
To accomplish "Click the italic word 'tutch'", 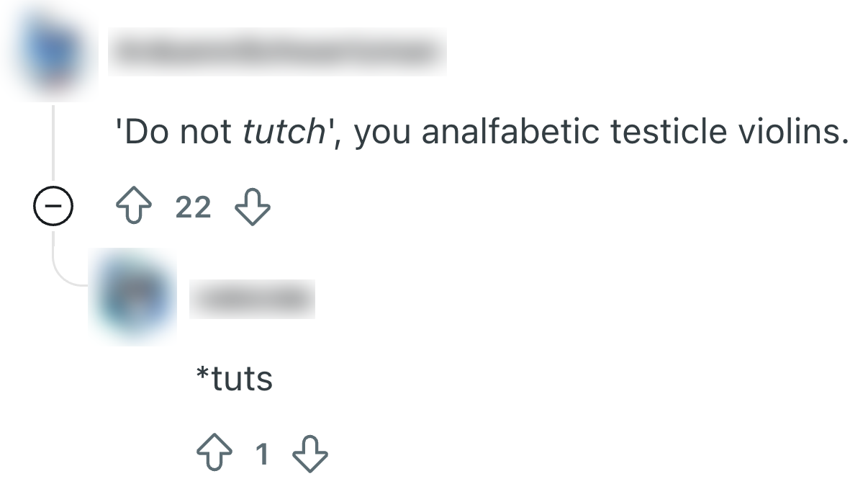I will pos(282,133).
